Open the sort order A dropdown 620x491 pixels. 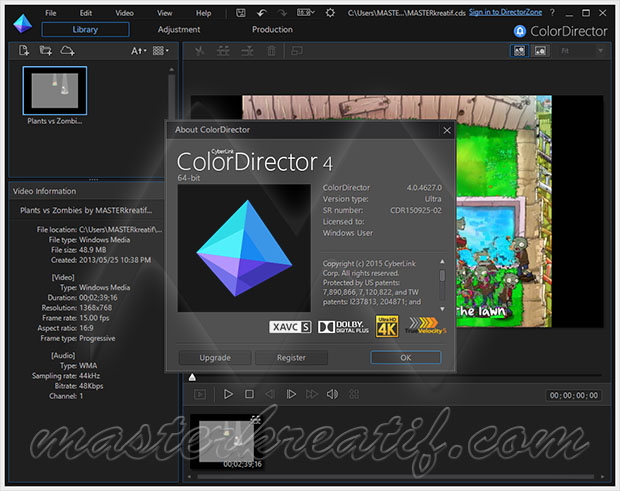(x=139, y=51)
